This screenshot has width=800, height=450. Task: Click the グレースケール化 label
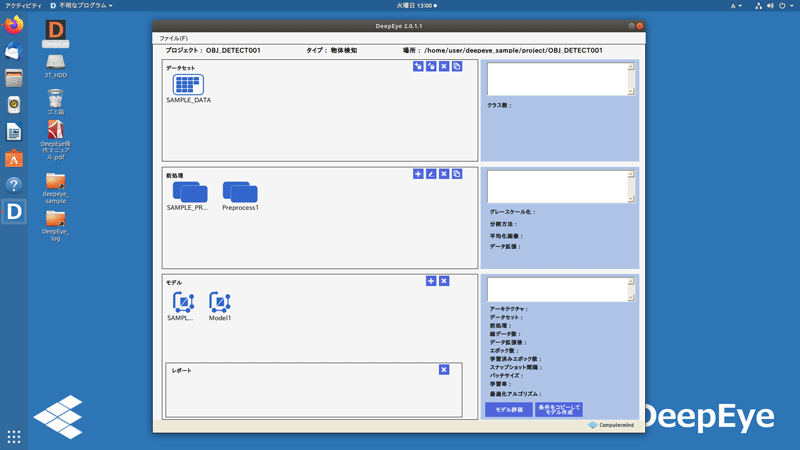(512, 212)
